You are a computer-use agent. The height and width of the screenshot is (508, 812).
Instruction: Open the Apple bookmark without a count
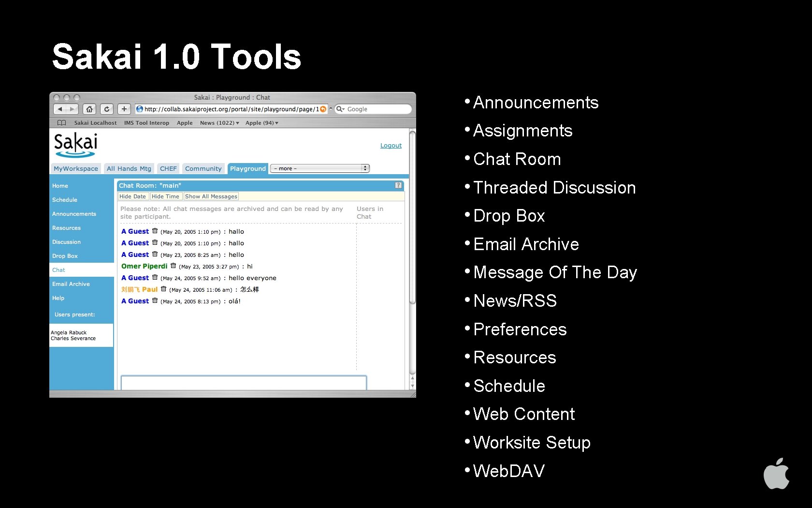[185, 123]
